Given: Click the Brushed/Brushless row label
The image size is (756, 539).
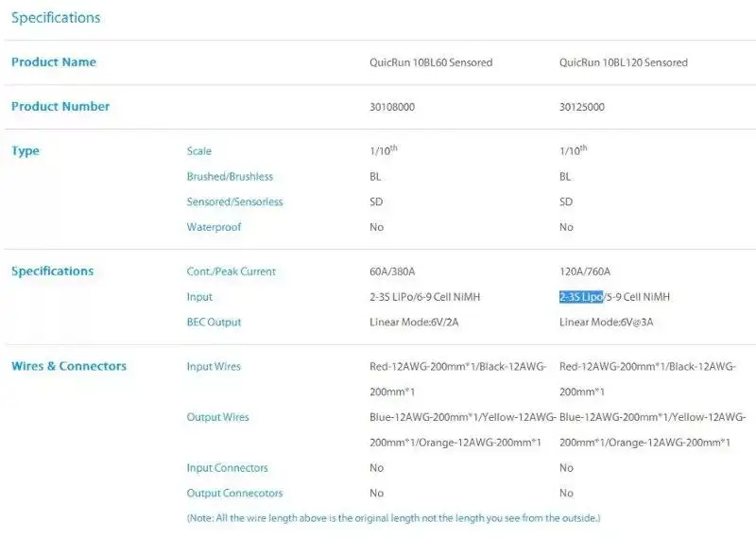Looking at the screenshot, I should pos(230,177).
